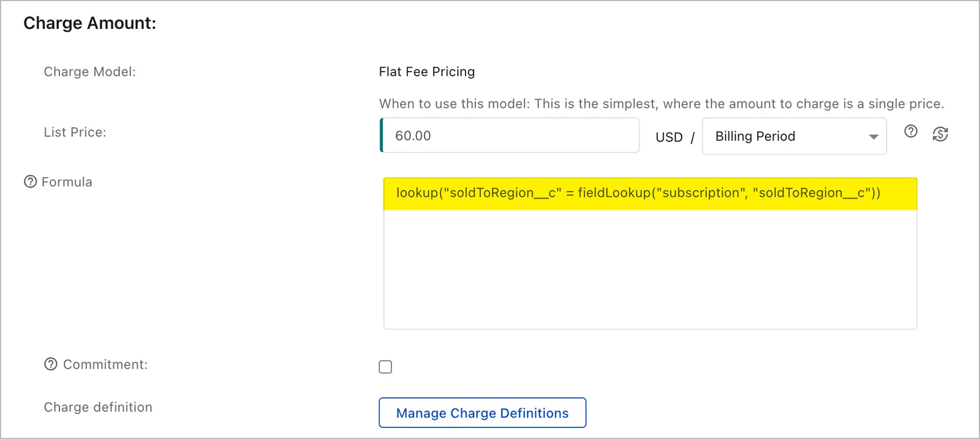This screenshot has height=439, width=980.
Task: Enable the Commitment checkbox
Action: pos(385,367)
